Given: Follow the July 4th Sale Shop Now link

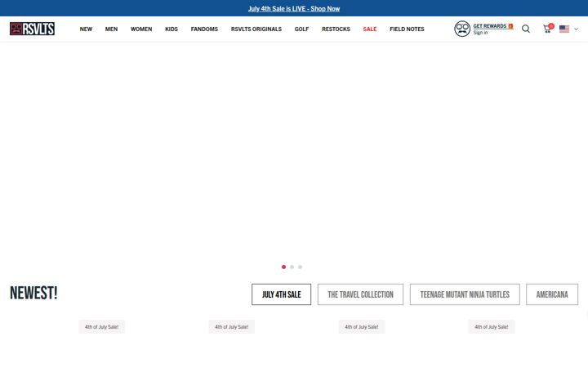Looking at the screenshot, I should click(294, 9).
